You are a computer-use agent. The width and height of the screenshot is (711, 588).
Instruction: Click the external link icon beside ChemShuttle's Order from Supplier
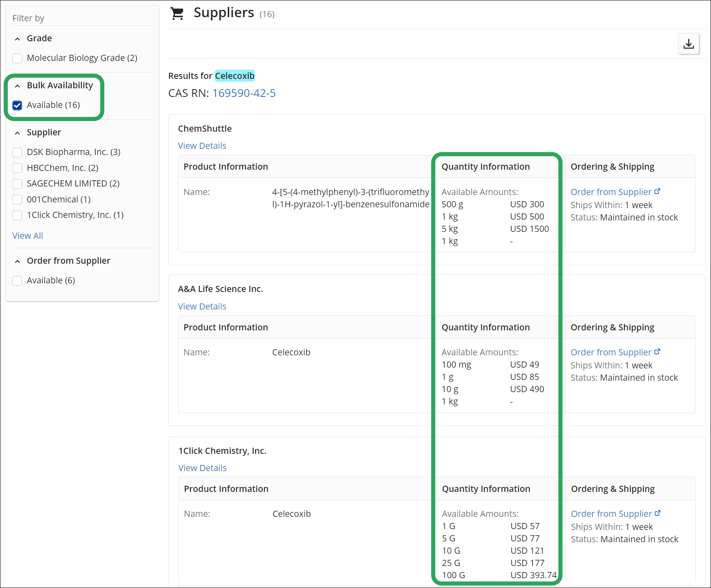(x=657, y=191)
